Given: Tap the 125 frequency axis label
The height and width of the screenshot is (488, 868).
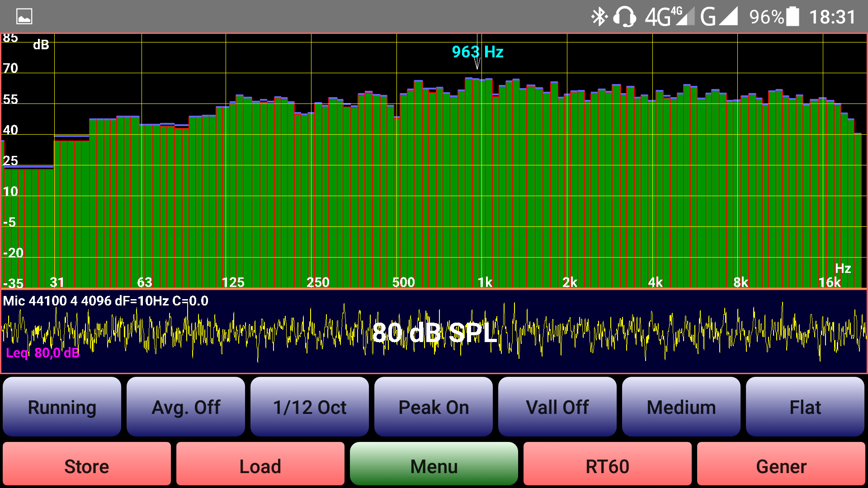Looking at the screenshot, I should [233, 282].
